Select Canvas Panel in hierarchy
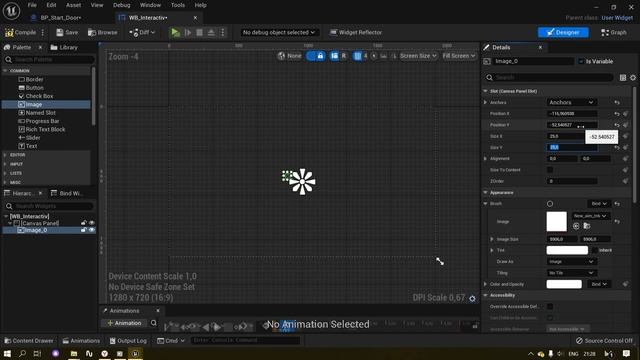Image resolution: width=640 pixels, height=360 pixels. pyautogui.click(x=40, y=223)
